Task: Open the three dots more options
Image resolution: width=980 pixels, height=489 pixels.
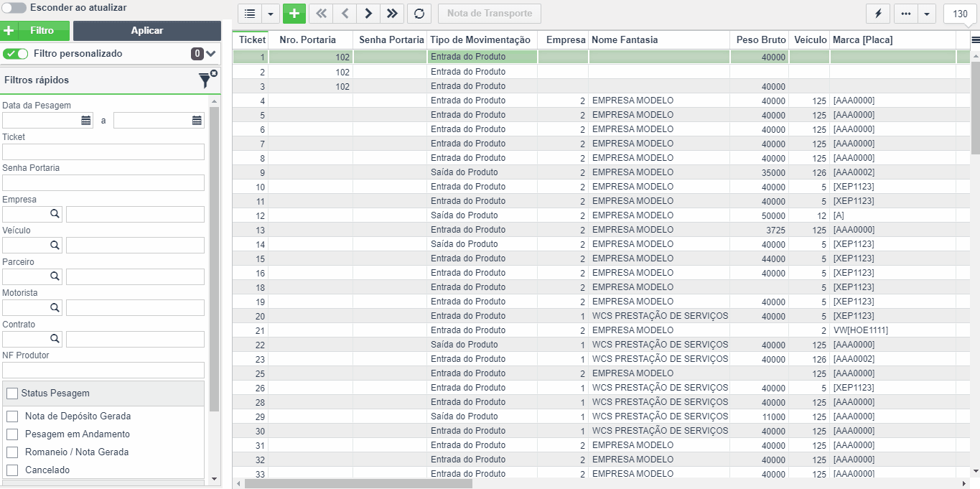Action: click(906, 14)
